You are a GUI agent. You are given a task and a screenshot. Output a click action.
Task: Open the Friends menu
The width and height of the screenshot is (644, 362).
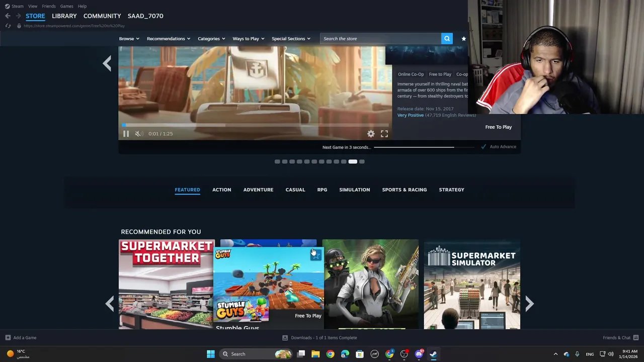point(49,6)
